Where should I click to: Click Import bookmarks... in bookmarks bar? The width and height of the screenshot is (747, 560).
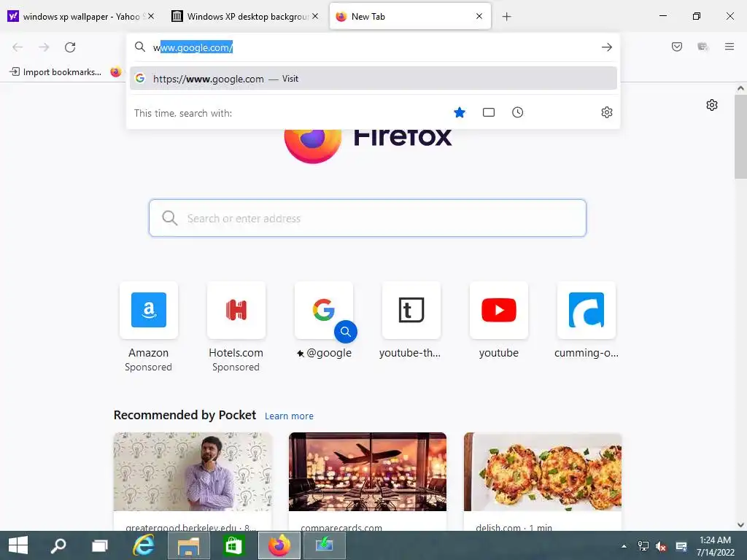click(x=55, y=72)
